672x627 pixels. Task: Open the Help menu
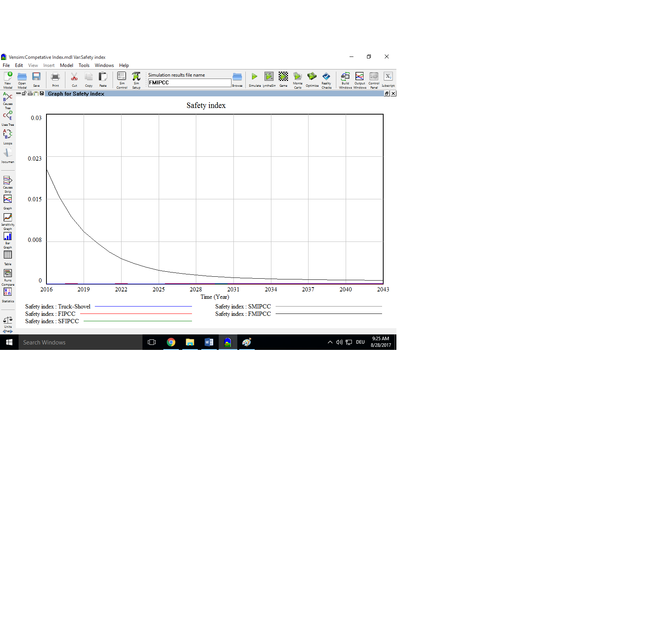[124, 65]
